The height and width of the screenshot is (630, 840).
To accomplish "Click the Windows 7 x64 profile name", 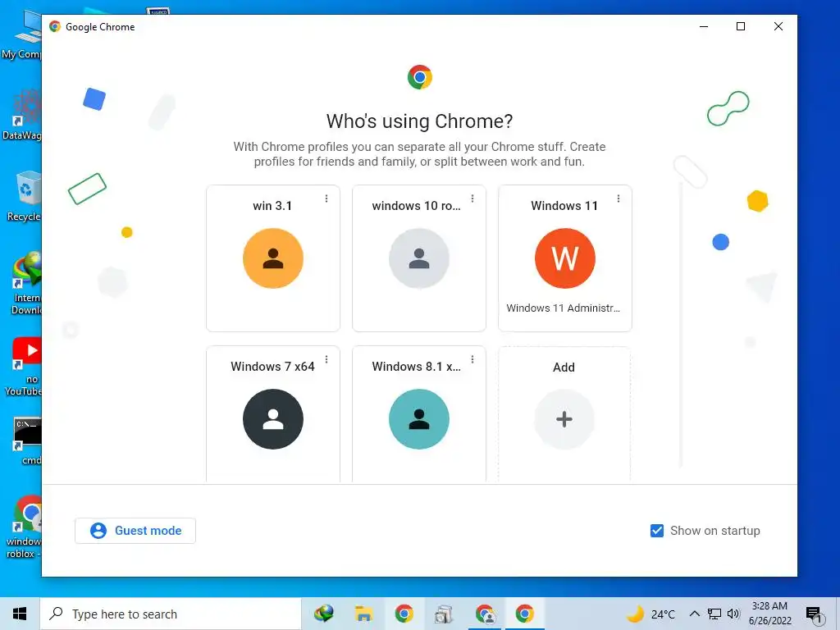I will click(272, 367).
